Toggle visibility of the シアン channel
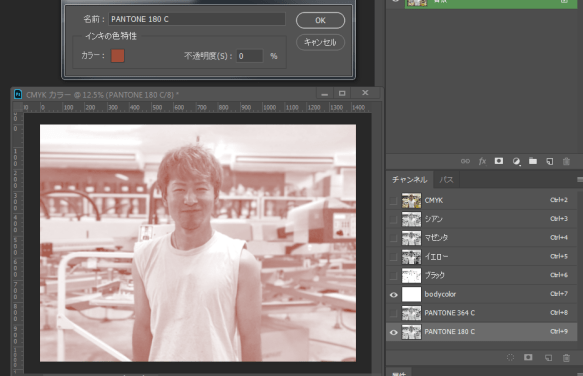This screenshot has height=376, width=583. coord(393,219)
